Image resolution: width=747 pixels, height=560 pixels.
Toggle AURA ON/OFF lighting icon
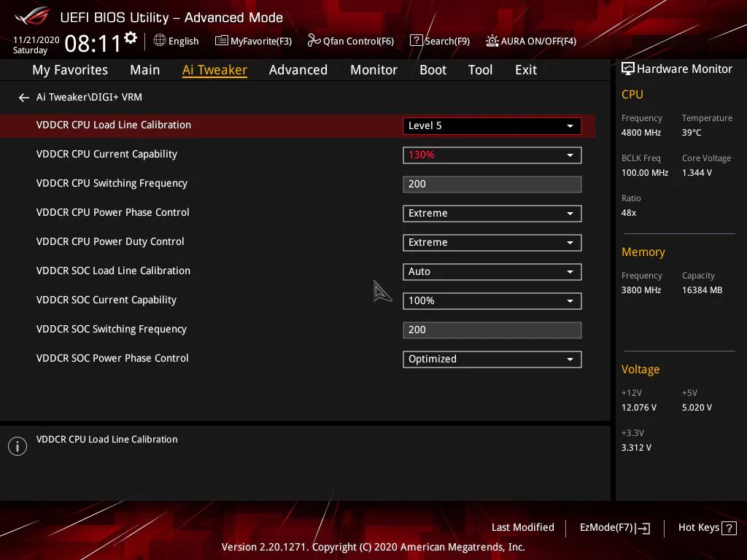pyautogui.click(x=492, y=41)
